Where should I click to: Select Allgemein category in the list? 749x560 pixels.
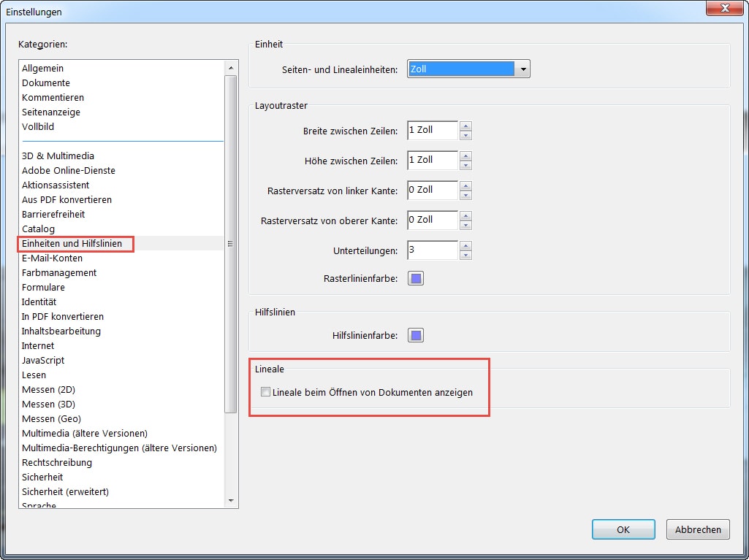tap(42, 68)
